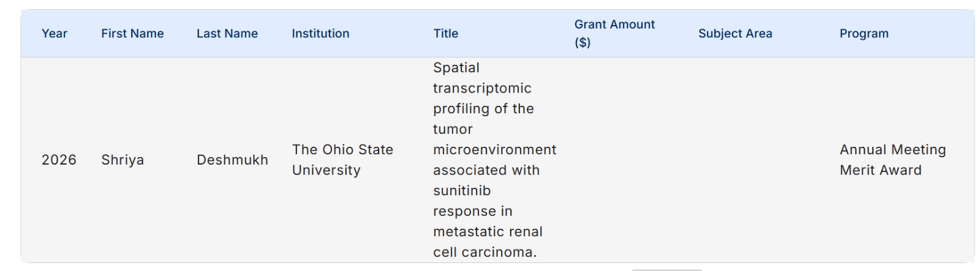Click the Subject Area column header

735,34
